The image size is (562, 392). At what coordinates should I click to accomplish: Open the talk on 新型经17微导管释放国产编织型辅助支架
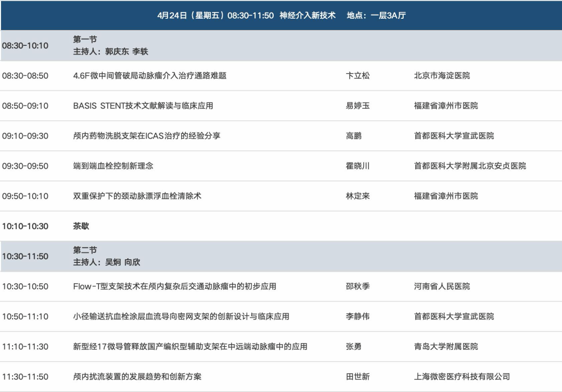point(190,347)
